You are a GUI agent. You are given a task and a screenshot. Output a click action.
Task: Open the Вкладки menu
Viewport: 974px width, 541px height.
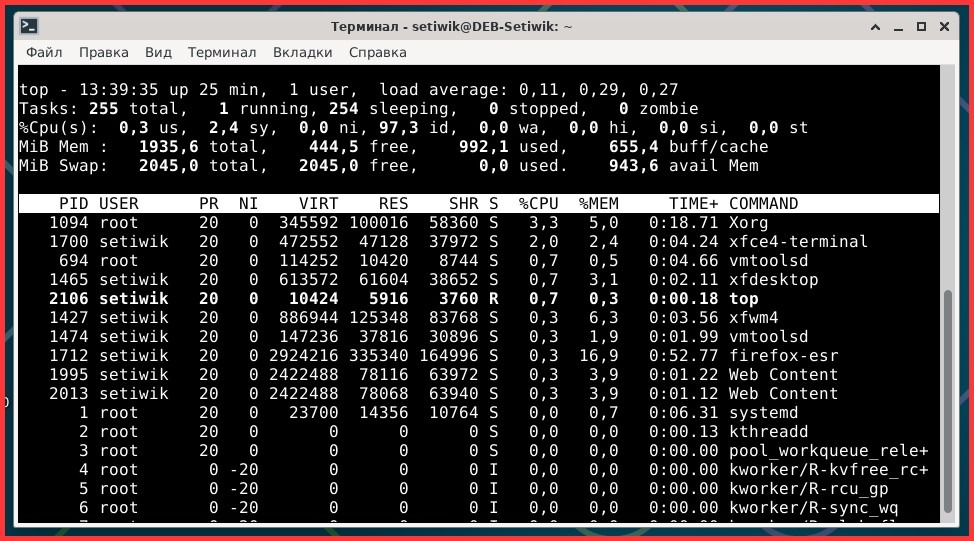(302, 52)
